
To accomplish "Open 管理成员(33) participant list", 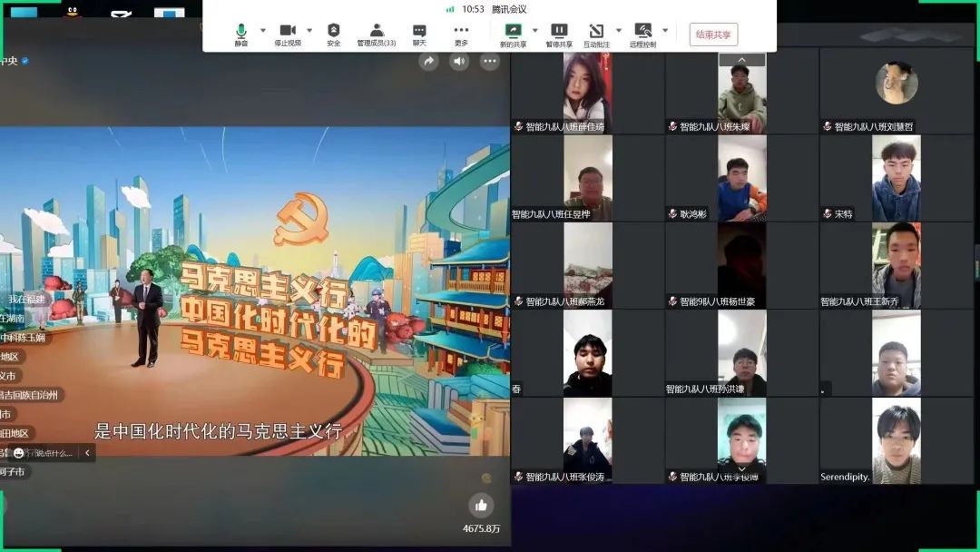I will click(377, 34).
